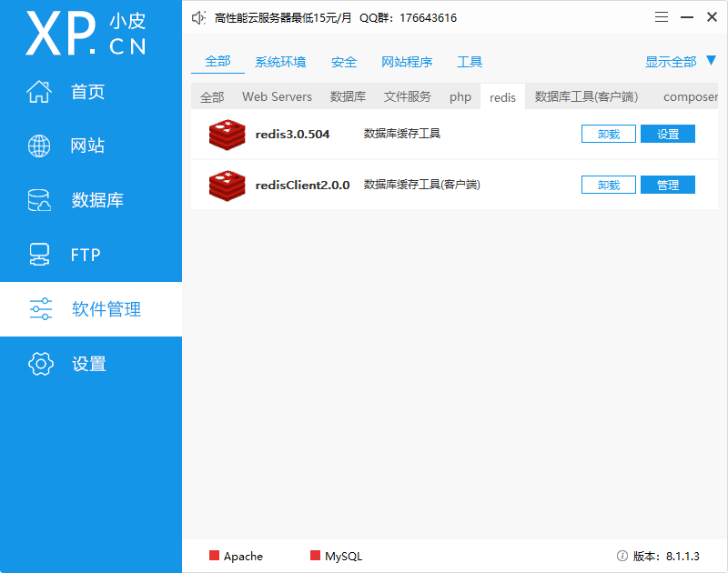Screen dimensions: 728x573
Task: Click the home icon in sidebar
Action: tap(39, 91)
